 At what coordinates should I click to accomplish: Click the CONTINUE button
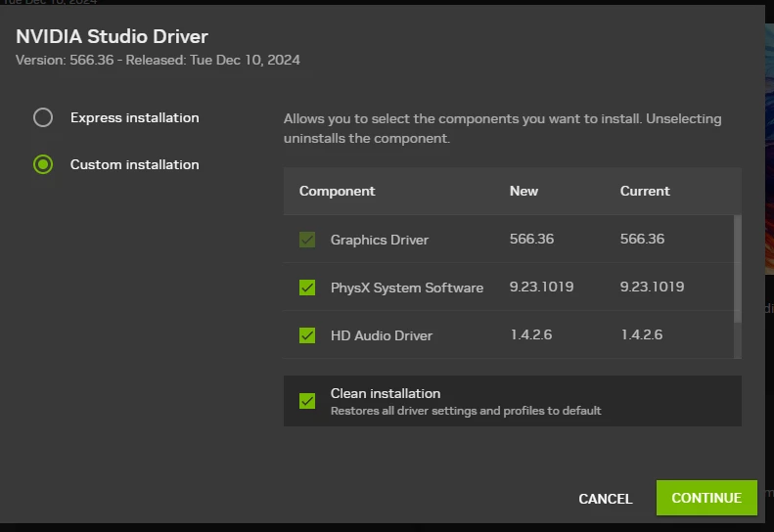(706, 498)
